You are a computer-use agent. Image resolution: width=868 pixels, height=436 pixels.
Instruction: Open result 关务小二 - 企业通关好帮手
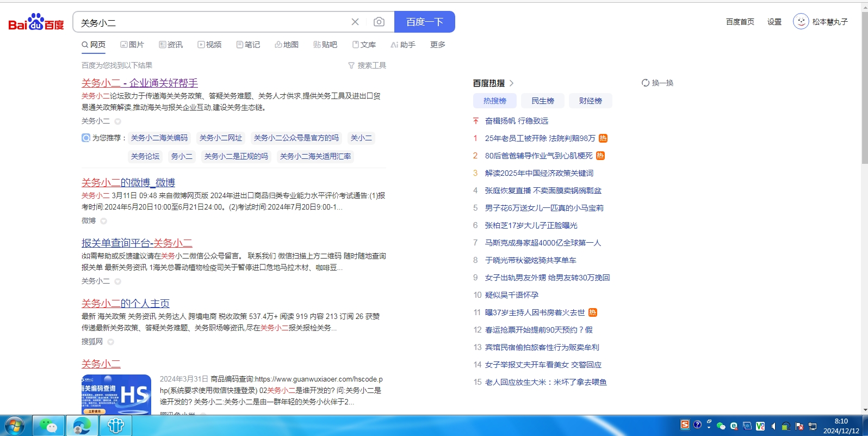[140, 83]
